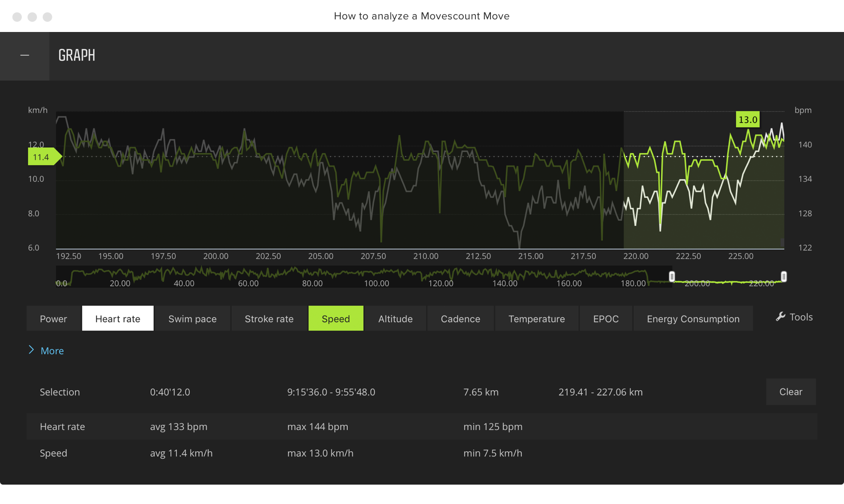
Task: Toggle the Altitude graph series
Action: [x=395, y=318]
